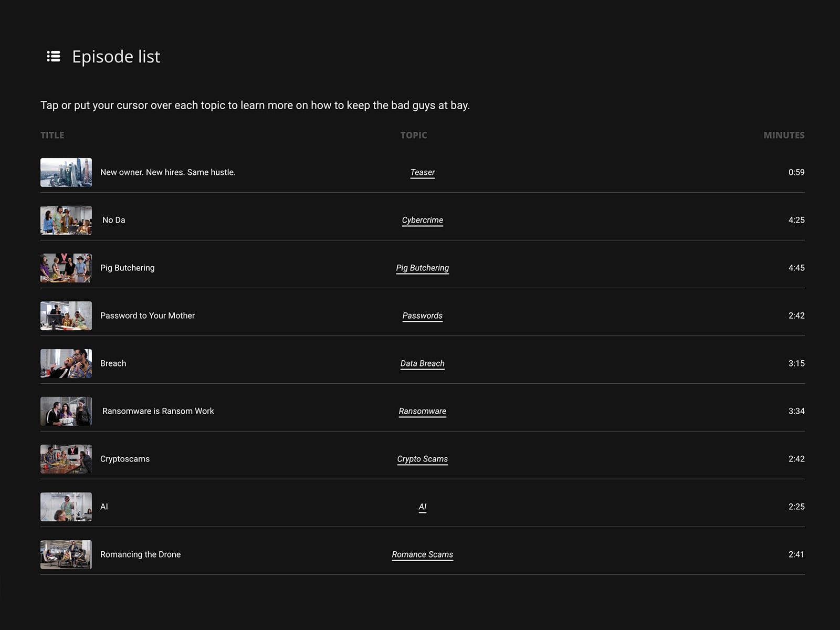The width and height of the screenshot is (840, 630).
Task: Click the TOPIC column header
Action: [414, 135]
